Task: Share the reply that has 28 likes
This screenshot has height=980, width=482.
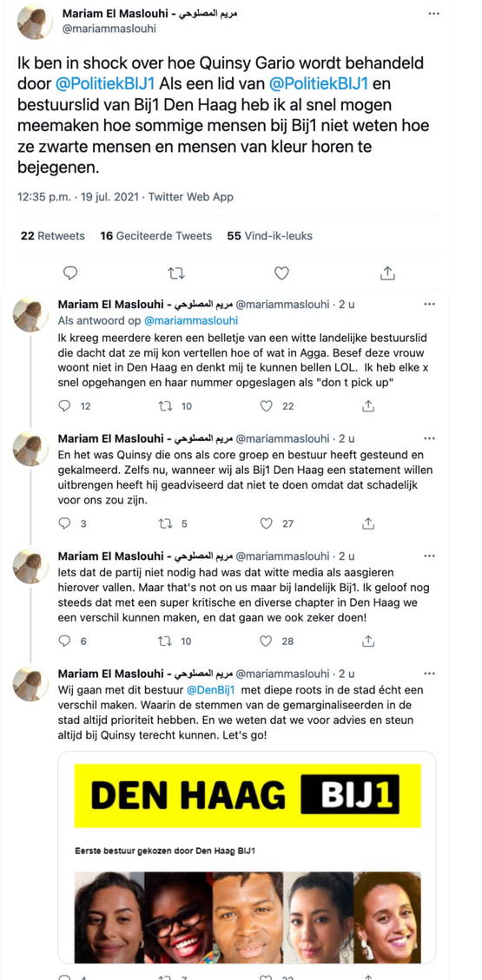Action: [x=368, y=641]
